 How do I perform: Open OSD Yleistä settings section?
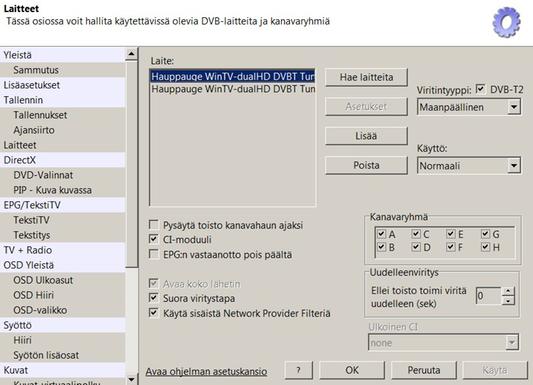coord(63,265)
